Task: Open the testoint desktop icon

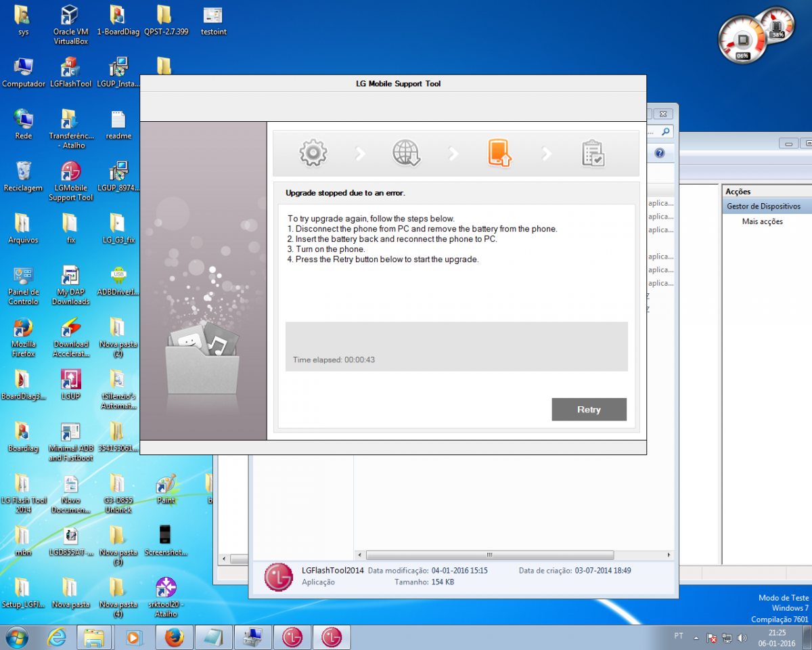Action: coord(213,20)
